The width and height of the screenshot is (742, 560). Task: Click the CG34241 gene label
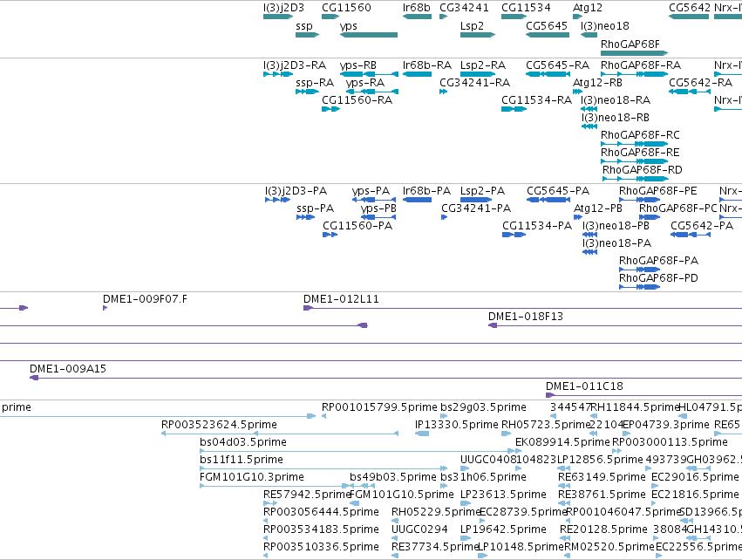[464, 8]
